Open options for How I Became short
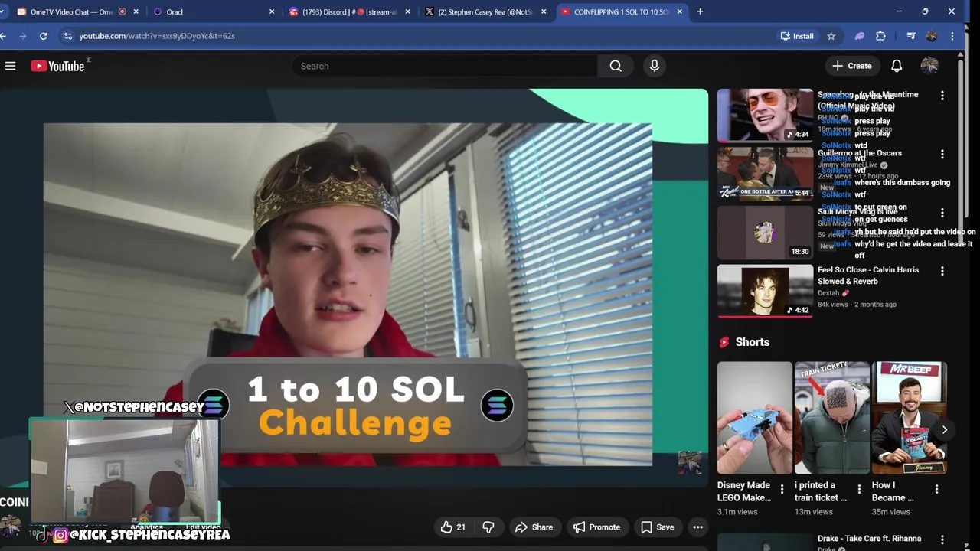Image resolution: width=980 pixels, height=551 pixels. point(936,489)
